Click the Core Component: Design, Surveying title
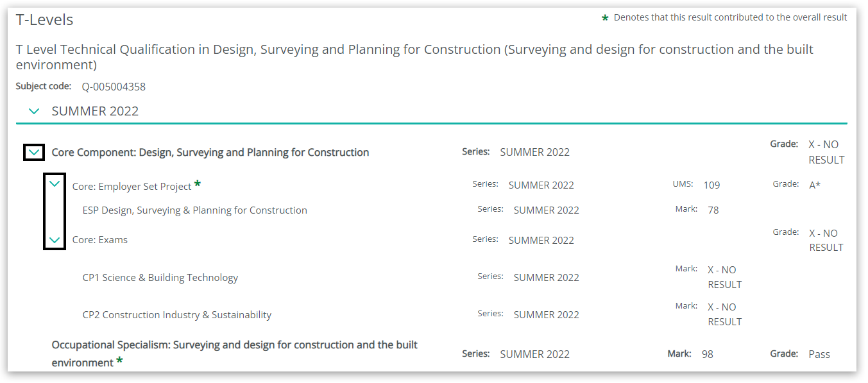The width and height of the screenshot is (868, 383). click(210, 153)
